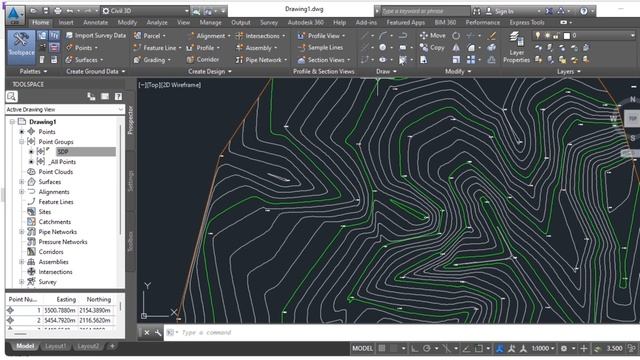
Task: Select the Rotate tool icon
Action: pyautogui.click(x=456, y=36)
